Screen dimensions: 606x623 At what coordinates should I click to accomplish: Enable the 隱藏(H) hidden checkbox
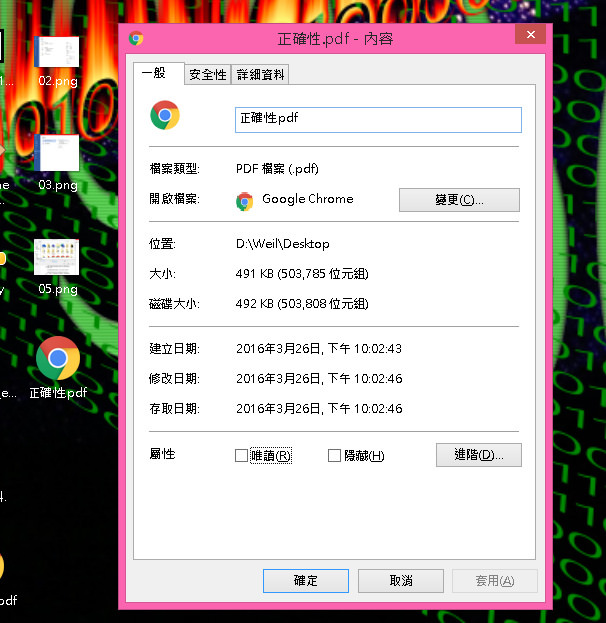tap(334, 455)
